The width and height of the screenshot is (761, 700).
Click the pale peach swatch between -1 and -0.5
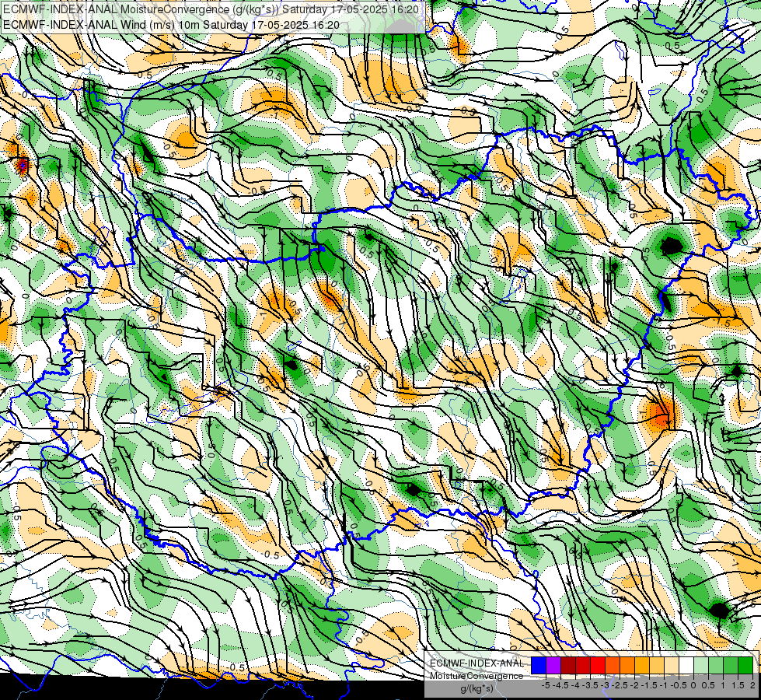click(672, 665)
